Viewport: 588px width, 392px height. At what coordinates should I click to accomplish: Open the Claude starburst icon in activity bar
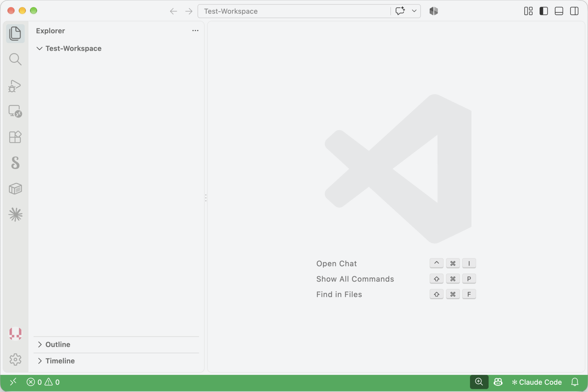coord(15,215)
